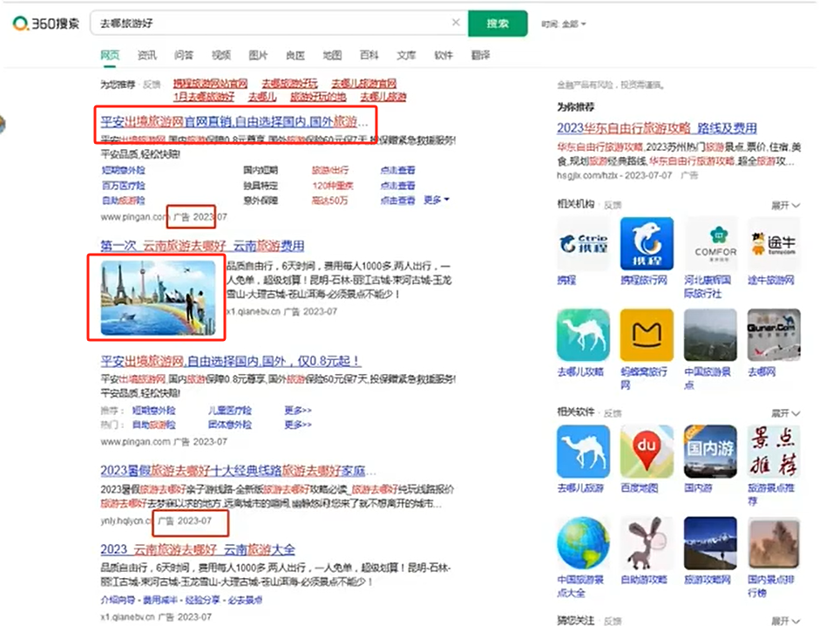Open result 平安出境旅游网官网直销

coord(234,122)
